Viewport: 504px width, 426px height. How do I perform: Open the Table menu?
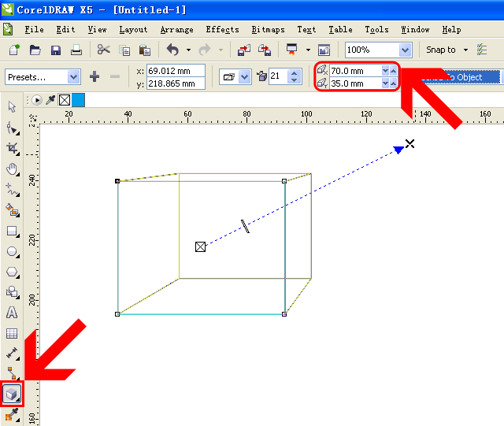tap(340, 30)
